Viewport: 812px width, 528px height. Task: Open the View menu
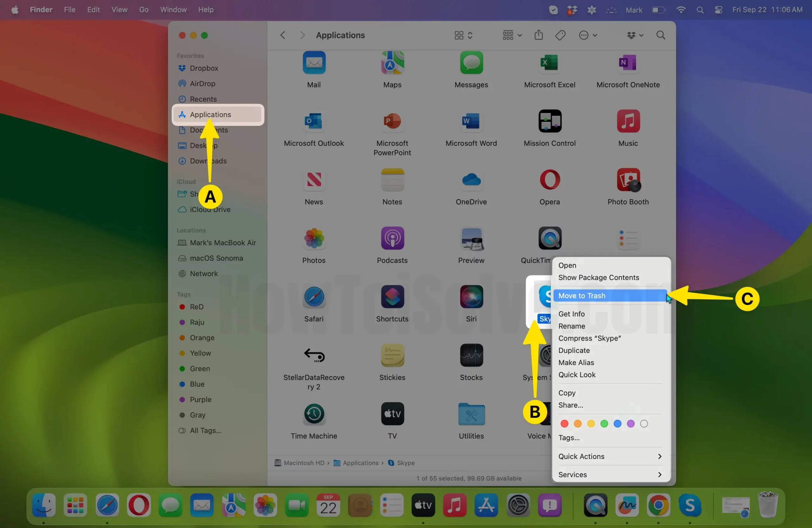119,10
